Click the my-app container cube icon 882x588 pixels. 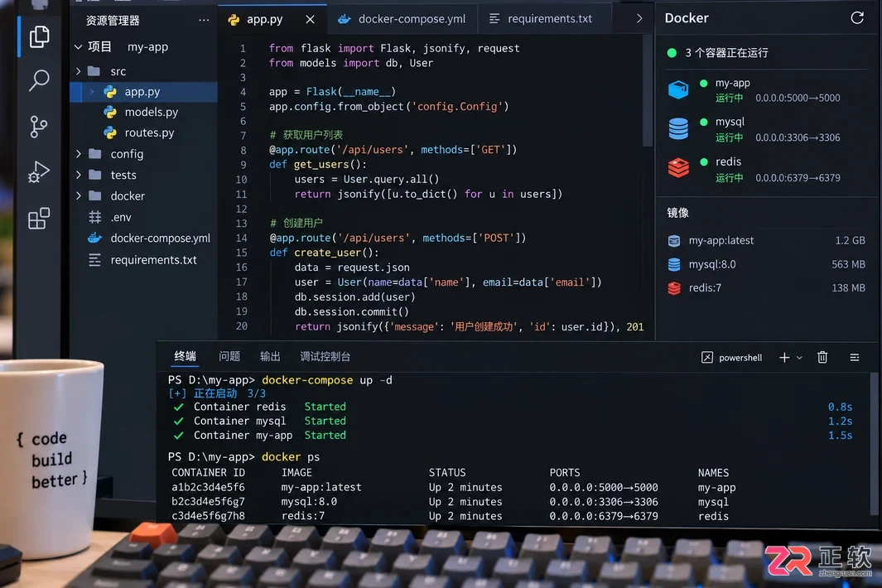point(678,89)
